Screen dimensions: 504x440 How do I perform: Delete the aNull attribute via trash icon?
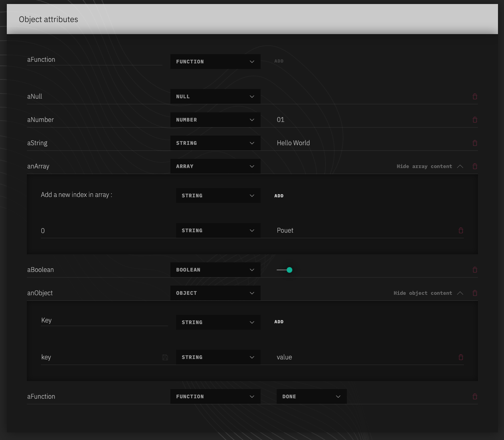coord(475,96)
